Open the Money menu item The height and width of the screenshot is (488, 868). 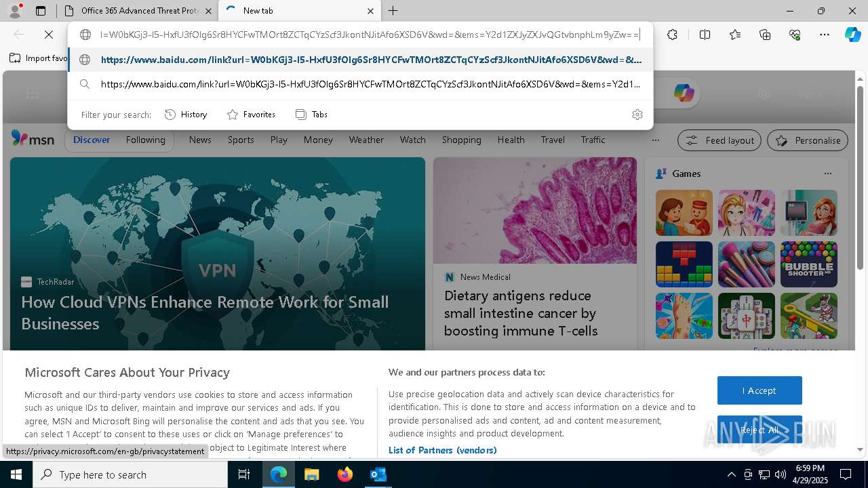pos(318,140)
